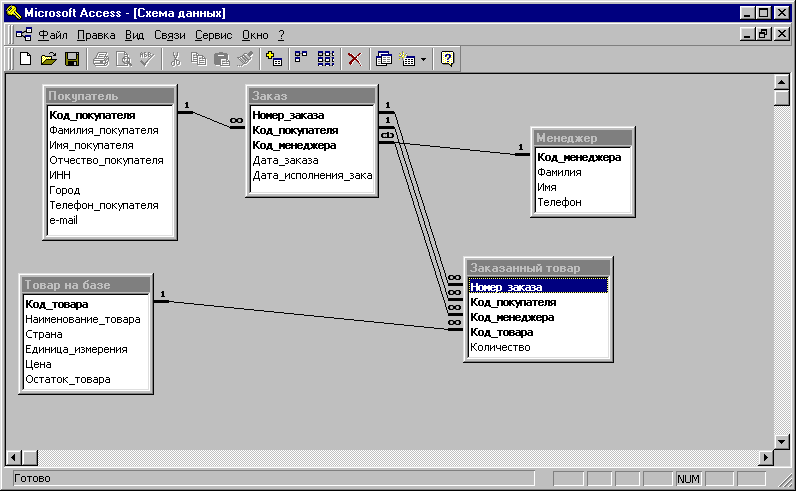Click the Print Preview toolbar icon
Image resolution: width=796 pixels, height=491 pixels.
[x=124, y=59]
